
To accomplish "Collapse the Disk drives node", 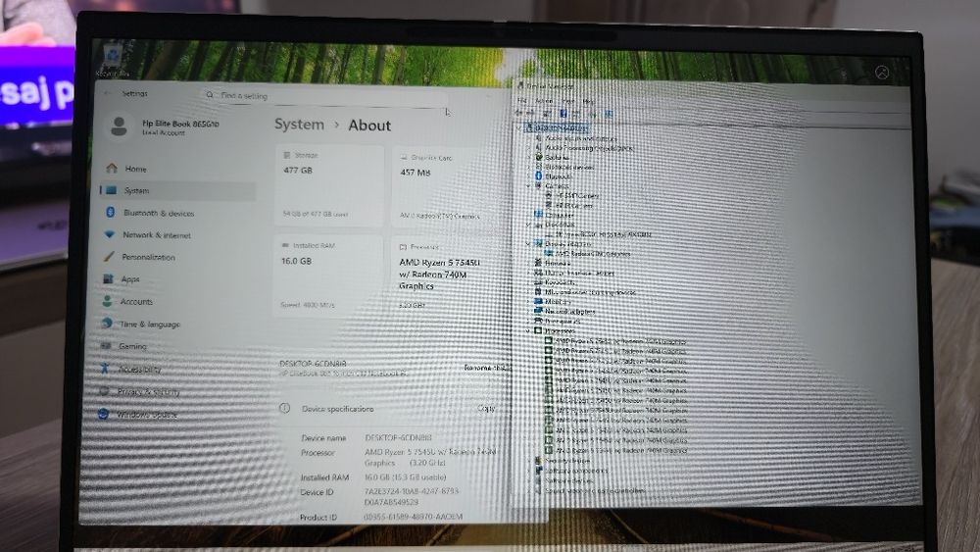I will 529,225.
